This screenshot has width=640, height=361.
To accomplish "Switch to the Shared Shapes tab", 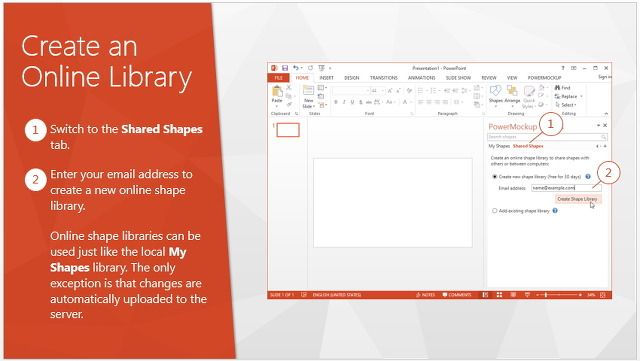I will pyautogui.click(x=528, y=146).
